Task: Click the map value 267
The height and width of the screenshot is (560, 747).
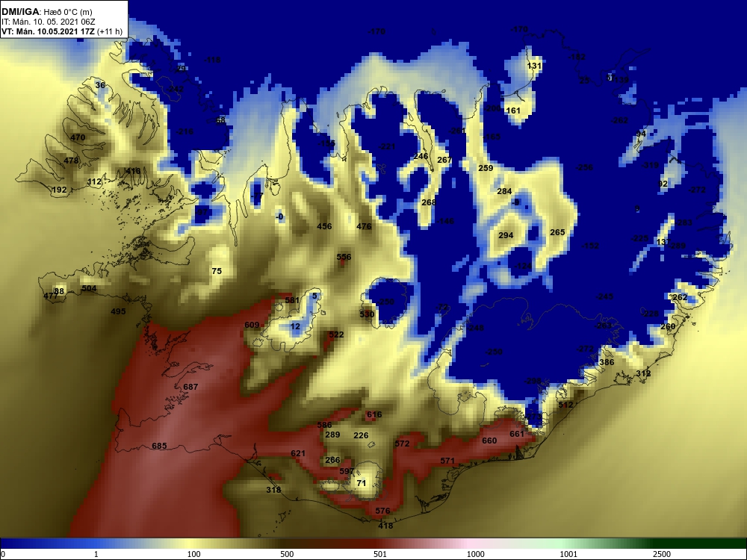Action: pyautogui.click(x=444, y=160)
